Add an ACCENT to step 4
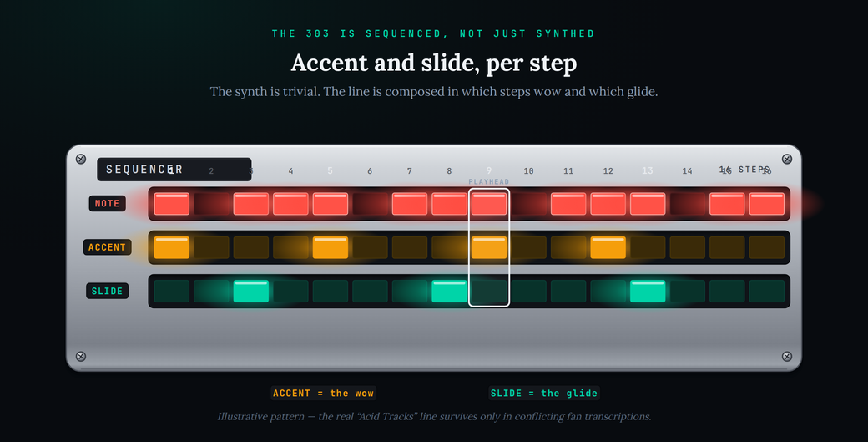 pyautogui.click(x=290, y=247)
